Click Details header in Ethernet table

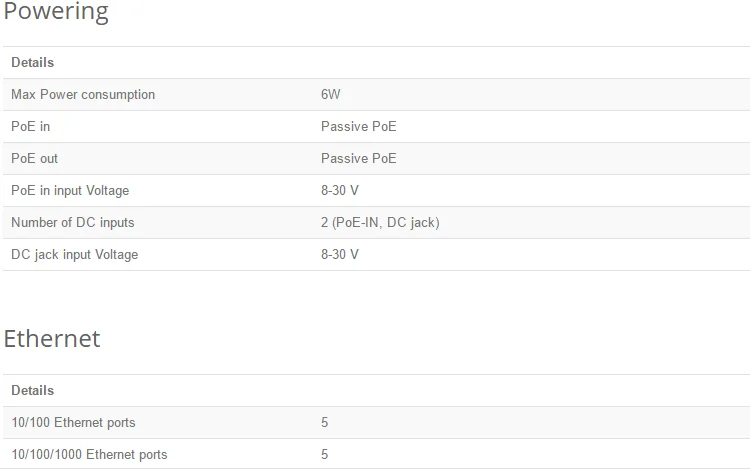click(x=33, y=391)
